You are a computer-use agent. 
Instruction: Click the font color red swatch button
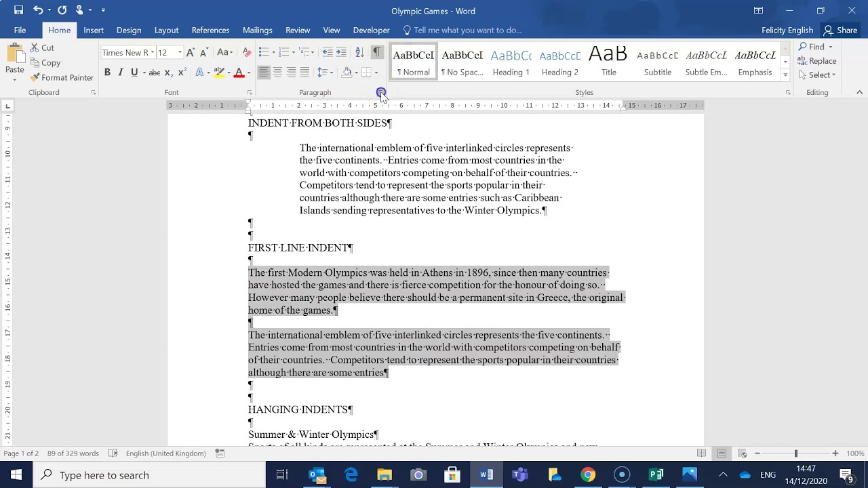point(239,73)
